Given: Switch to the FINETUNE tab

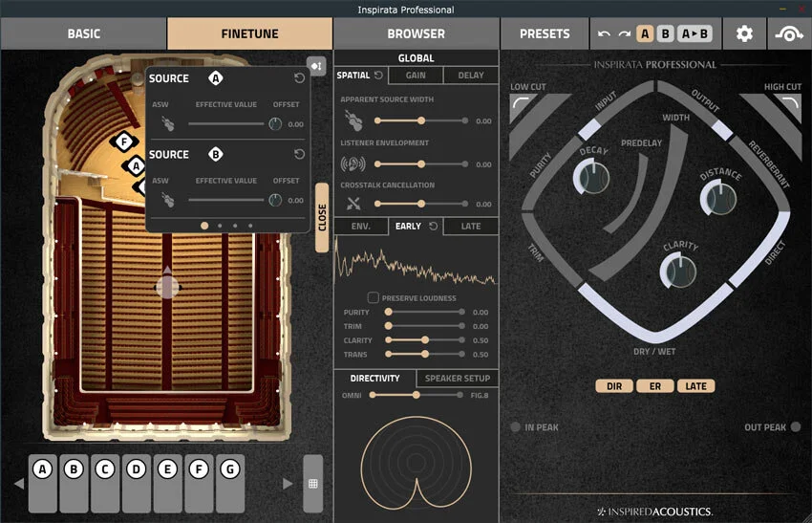Looking at the screenshot, I should point(249,33).
